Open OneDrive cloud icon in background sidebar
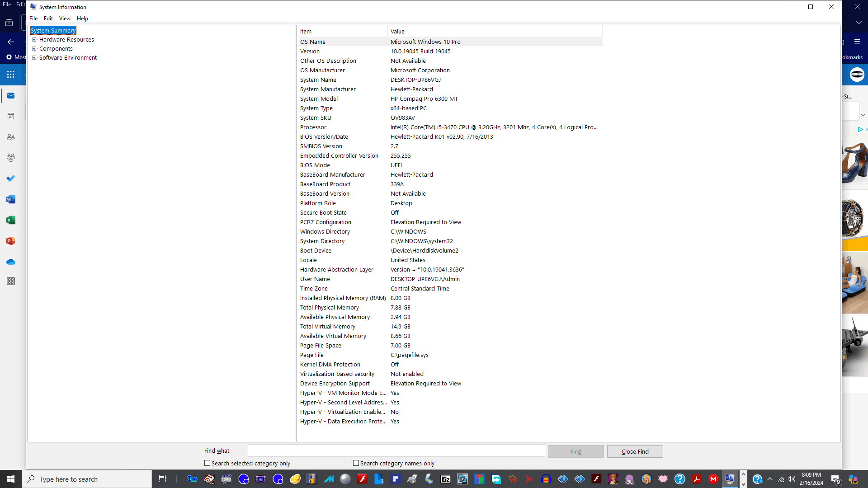868x488 pixels. [11, 262]
